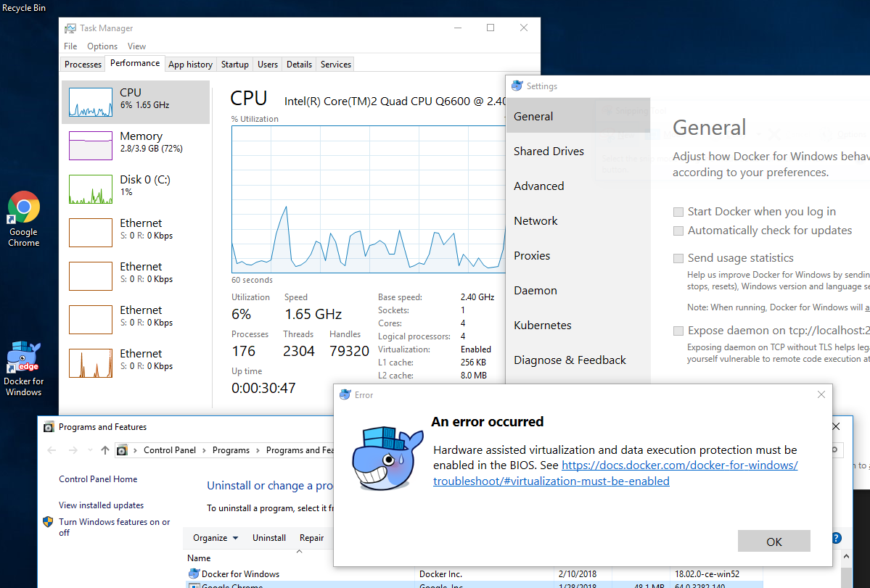Open Task Manager File menu

[x=70, y=46]
